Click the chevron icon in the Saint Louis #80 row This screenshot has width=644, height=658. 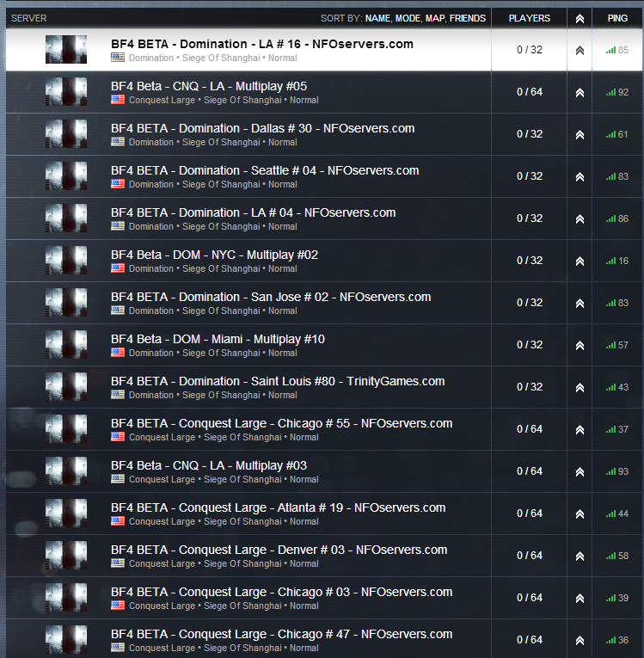pos(580,387)
